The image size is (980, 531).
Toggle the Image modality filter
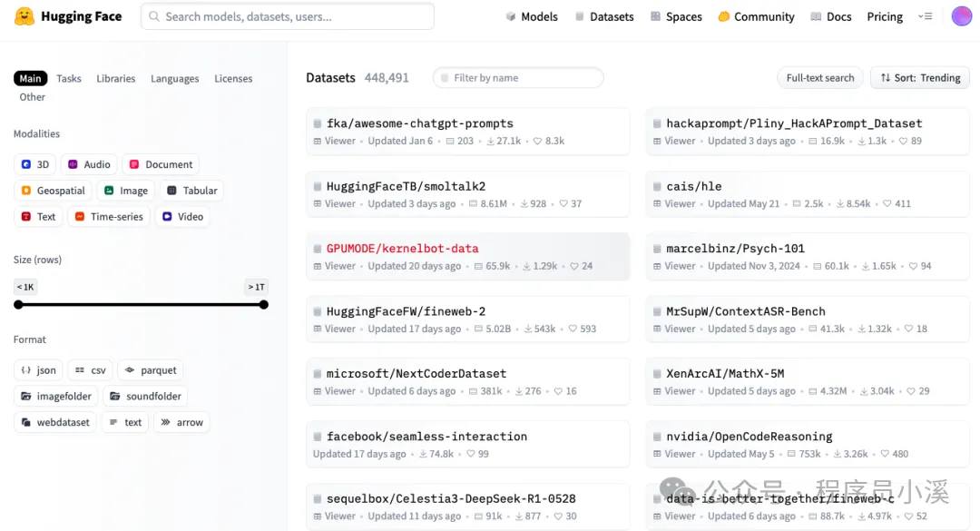125,191
